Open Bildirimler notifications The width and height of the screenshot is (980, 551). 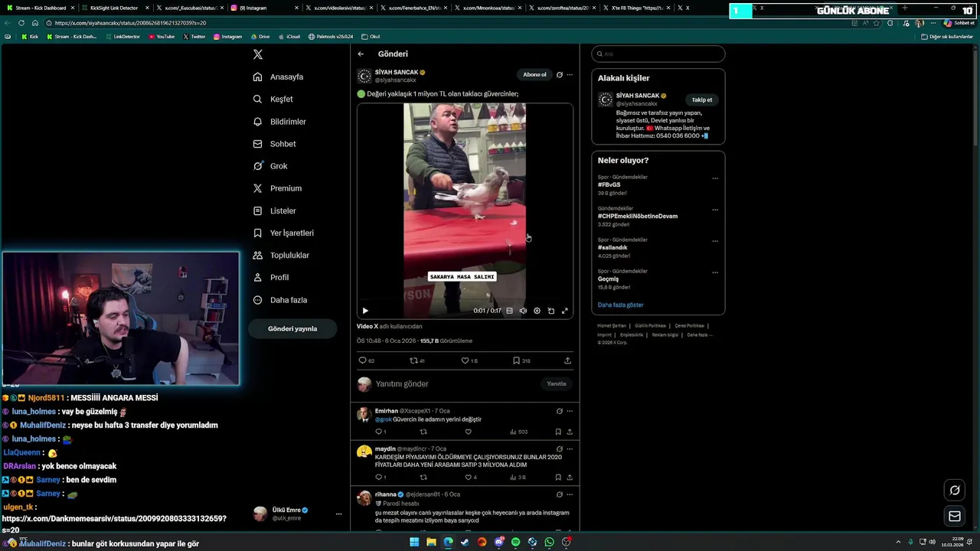click(x=279, y=122)
